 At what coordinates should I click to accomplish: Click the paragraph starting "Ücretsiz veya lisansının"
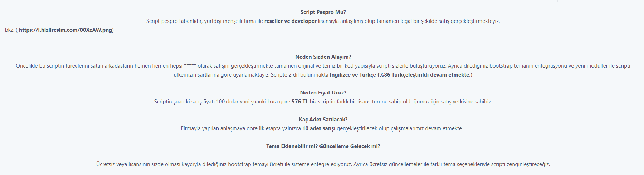(x=323, y=164)
